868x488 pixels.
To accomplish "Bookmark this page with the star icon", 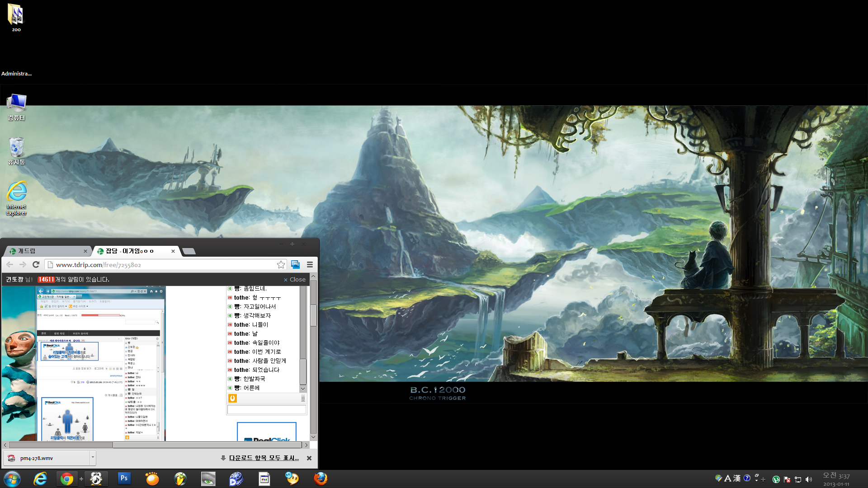I will coord(281,265).
